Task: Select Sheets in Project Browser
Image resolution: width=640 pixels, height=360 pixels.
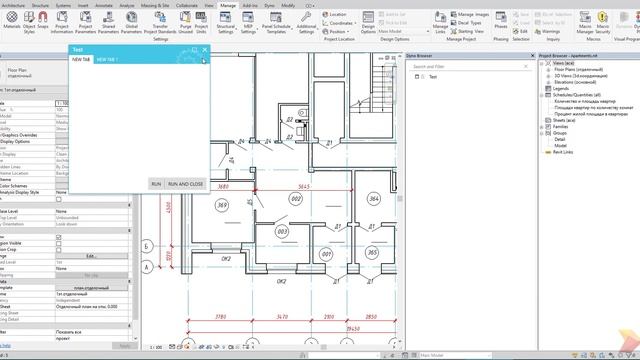Action: [564, 120]
